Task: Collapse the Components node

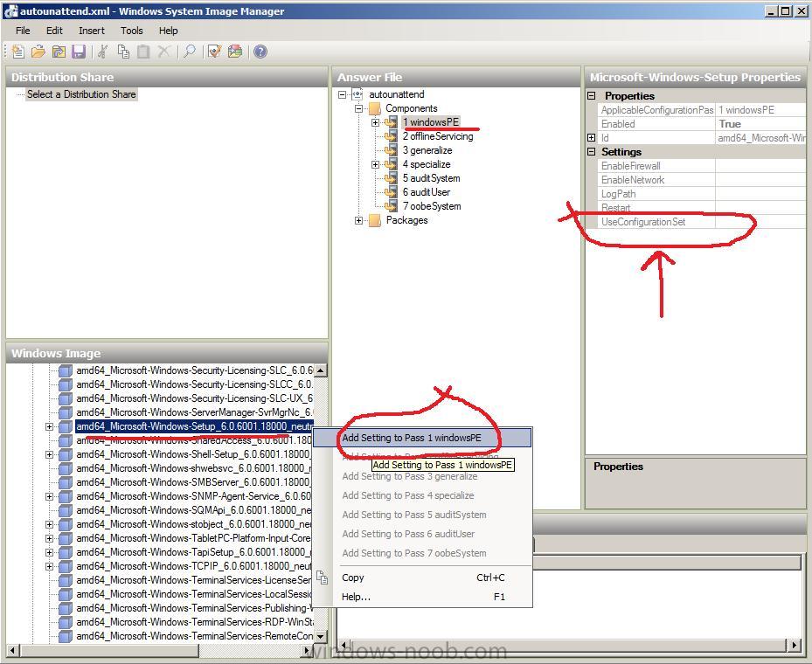Action: (x=358, y=108)
